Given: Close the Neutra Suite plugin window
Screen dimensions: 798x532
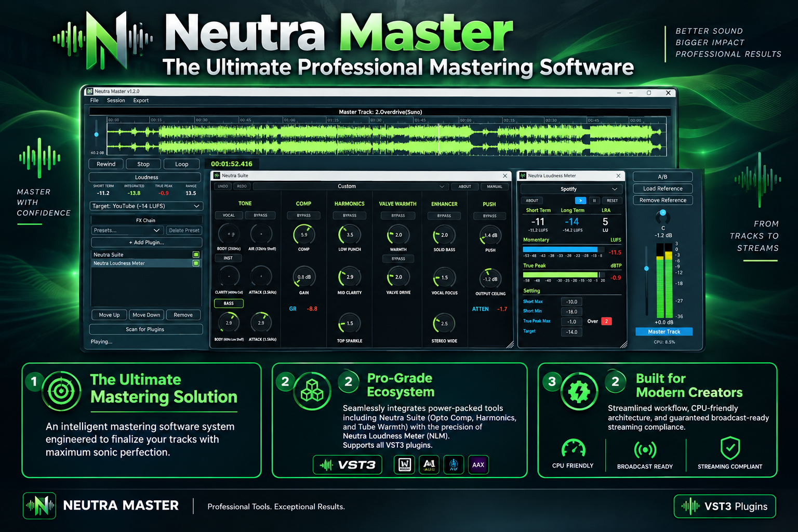Looking at the screenshot, I should pyautogui.click(x=505, y=176).
